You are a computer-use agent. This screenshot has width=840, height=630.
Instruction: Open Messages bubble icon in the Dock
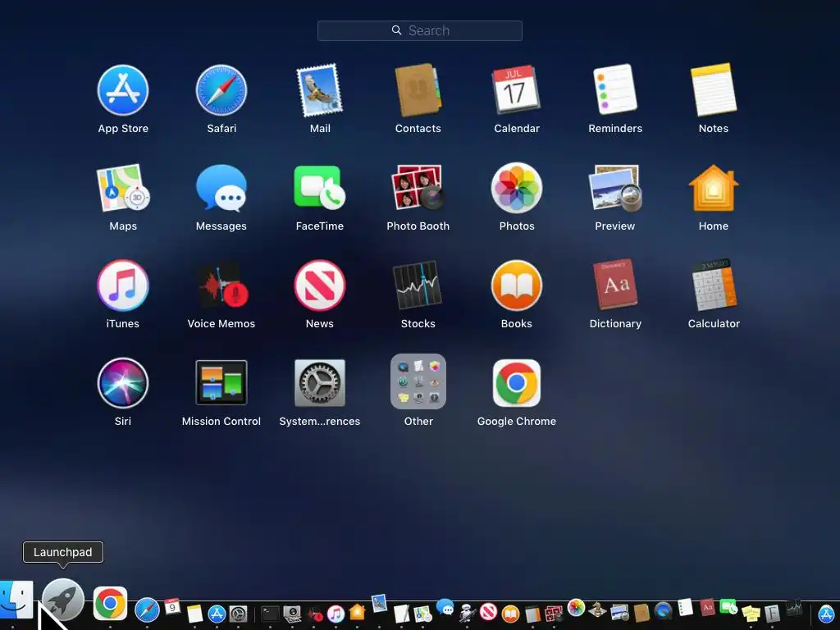[x=445, y=607]
